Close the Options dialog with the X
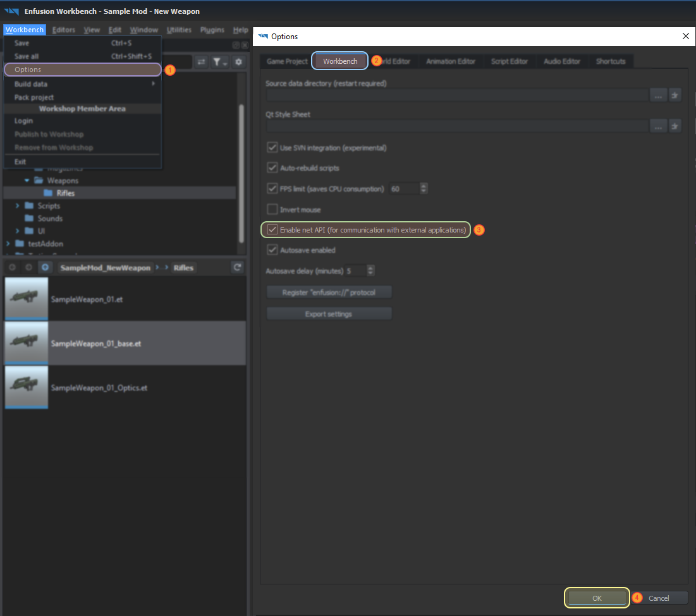Viewport: 696px width, 616px height. coord(685,36)
